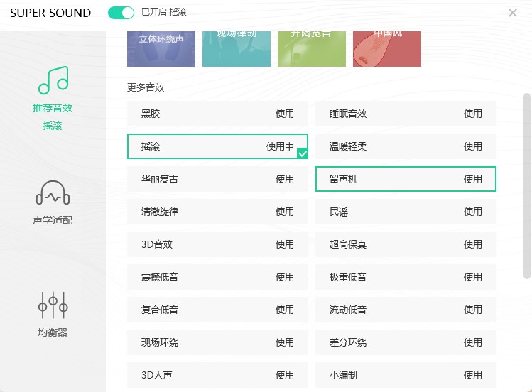Open the 均衡器 equalizer sliders icon

53,305
